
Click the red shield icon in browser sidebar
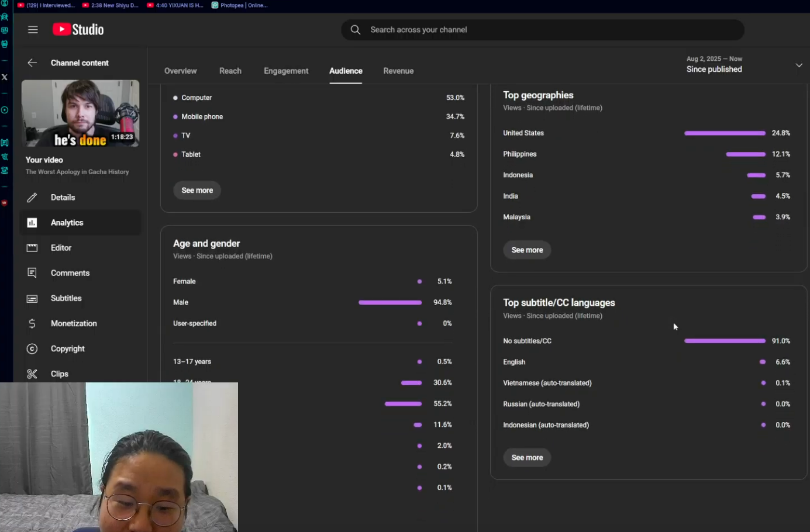click(5, 203)
